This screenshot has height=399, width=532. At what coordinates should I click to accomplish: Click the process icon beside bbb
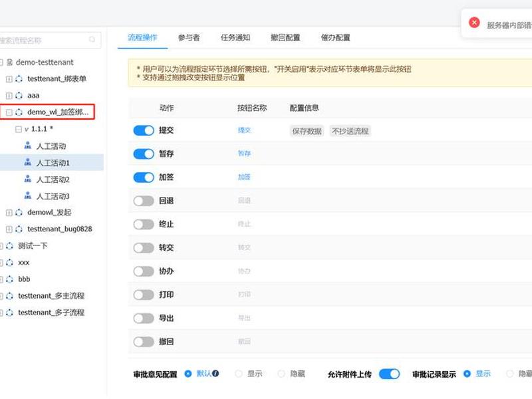click(9, 279)
